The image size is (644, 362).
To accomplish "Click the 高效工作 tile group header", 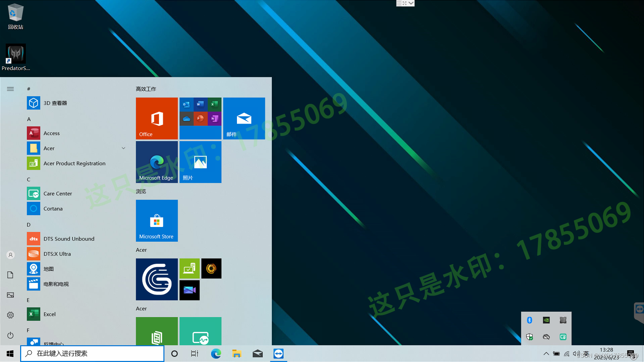I will (x=146, y=89).
